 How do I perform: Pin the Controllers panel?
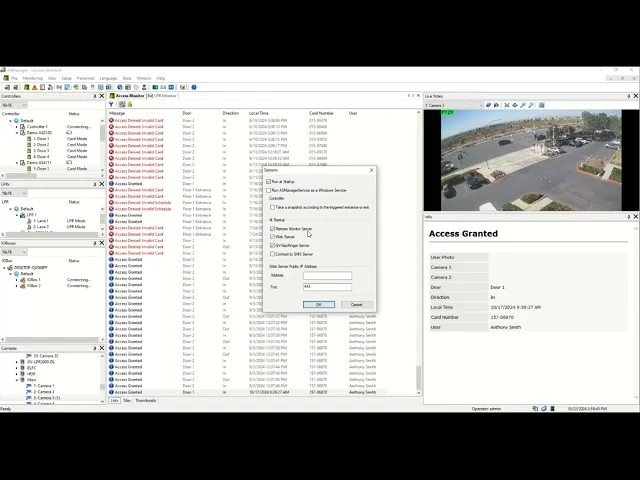click(x=95, y=96)
